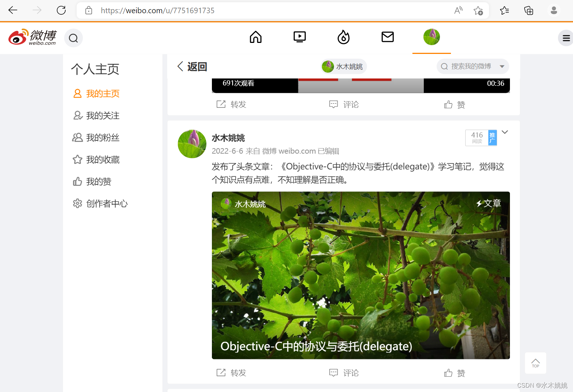Screen dimensions: 573x392
Task: Click the 水木姚姚 post author avatar
Action: tap(192, 144)
